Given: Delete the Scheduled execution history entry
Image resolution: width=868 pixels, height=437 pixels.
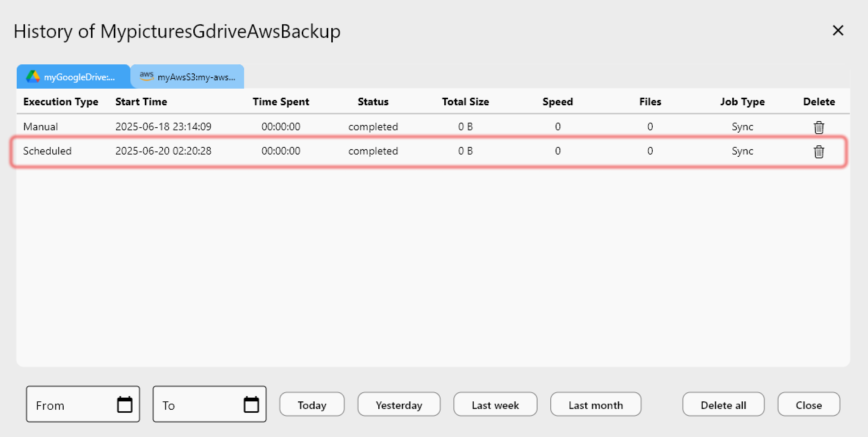Looking at the screenshot, I should coord(819,151).
